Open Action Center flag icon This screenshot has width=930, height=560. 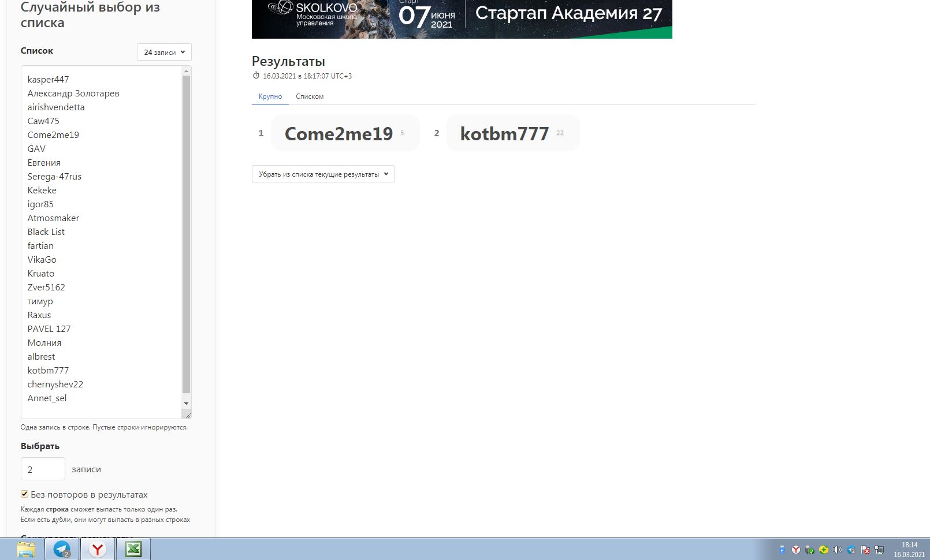[x=865, y=550]
